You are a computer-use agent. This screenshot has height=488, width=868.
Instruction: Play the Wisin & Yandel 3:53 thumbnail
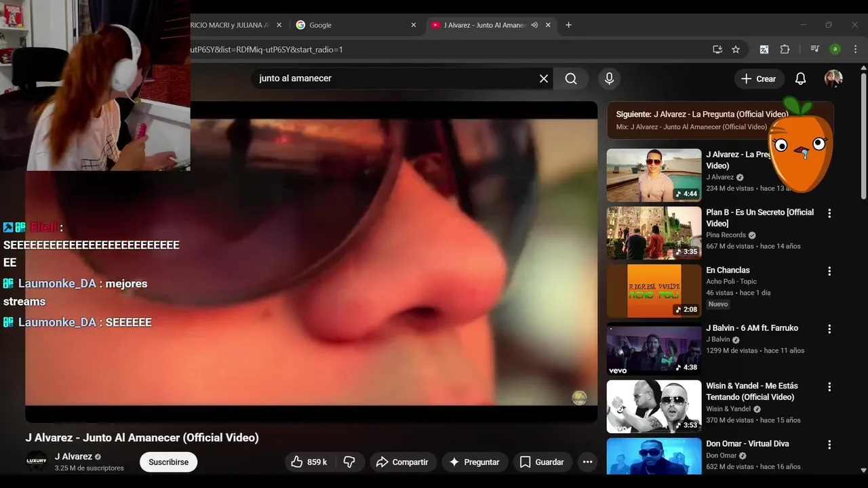pos(654,407)
